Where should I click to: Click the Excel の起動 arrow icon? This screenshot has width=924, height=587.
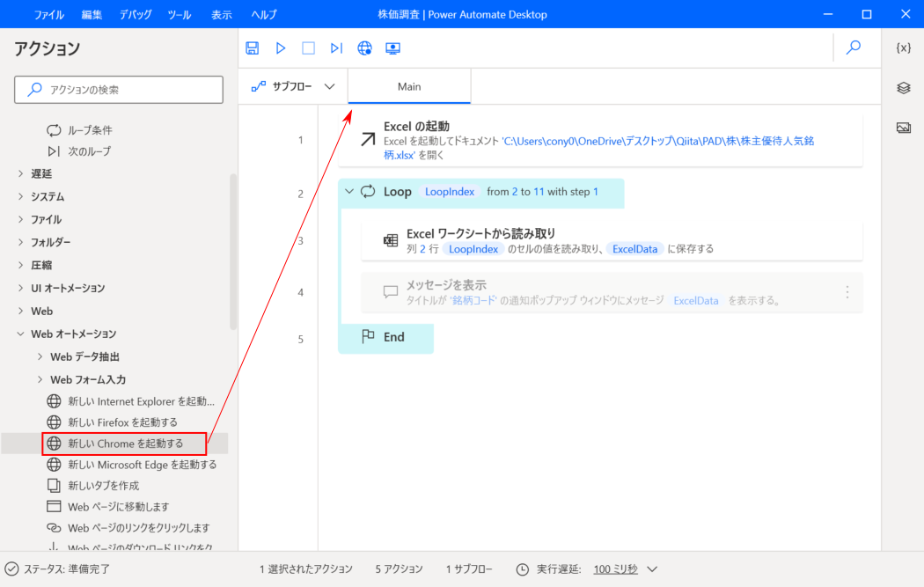click(368, 139)
